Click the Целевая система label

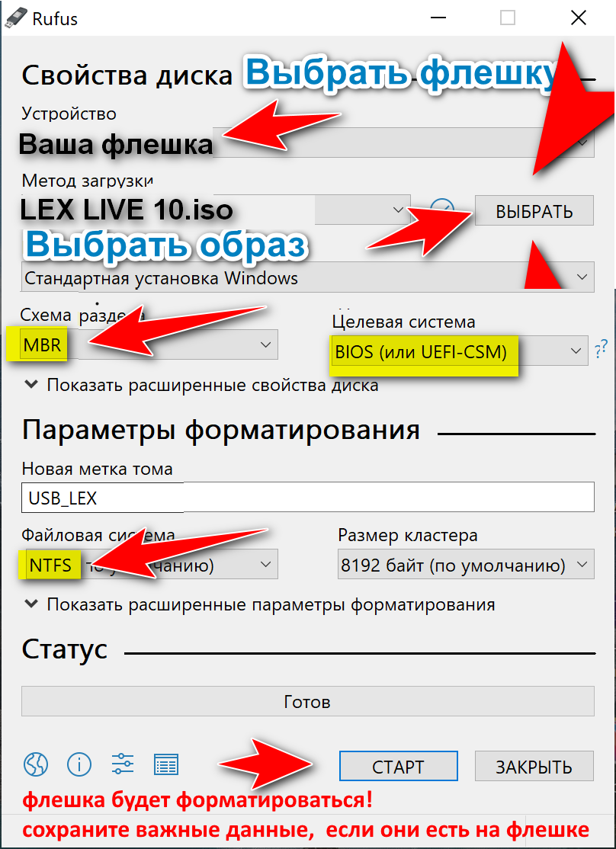403,322
